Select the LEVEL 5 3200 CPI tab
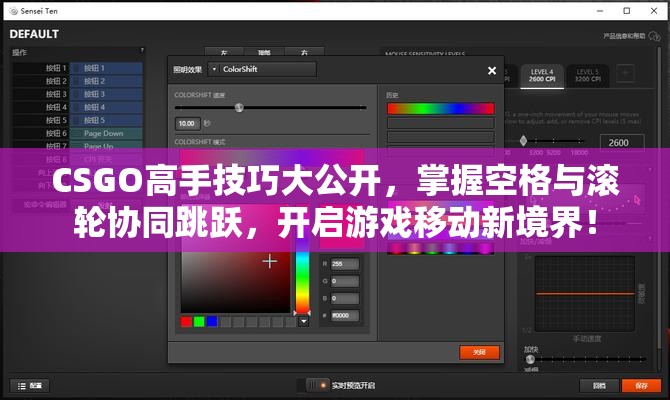670x400 pixels. pos(588,76)
